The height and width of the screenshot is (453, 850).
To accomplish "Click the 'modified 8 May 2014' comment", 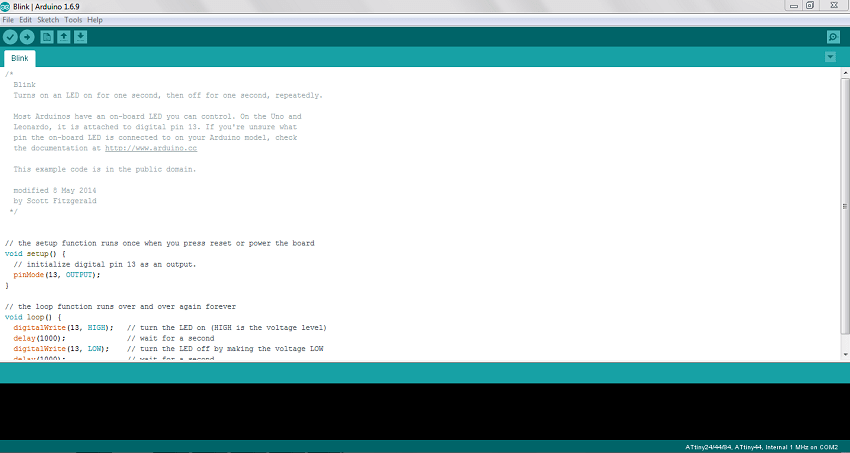I will [x=55, y=190].
